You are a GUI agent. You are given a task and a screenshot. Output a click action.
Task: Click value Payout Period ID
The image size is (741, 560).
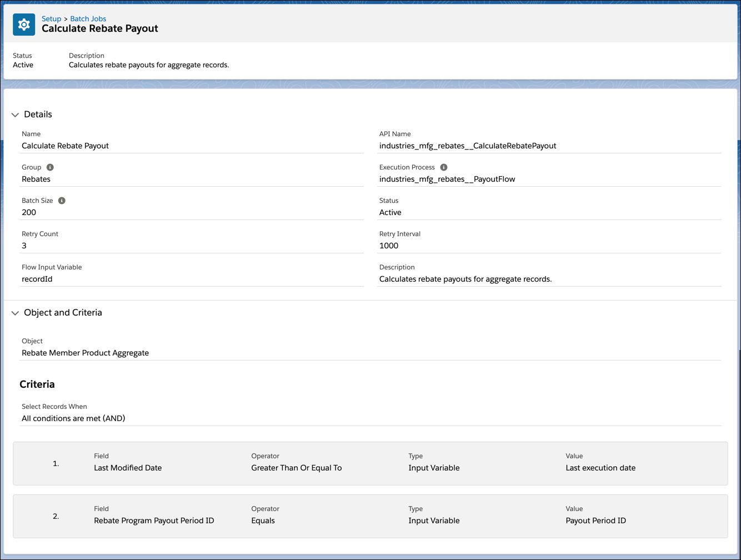pyautogui.click(x=595, y=521)
